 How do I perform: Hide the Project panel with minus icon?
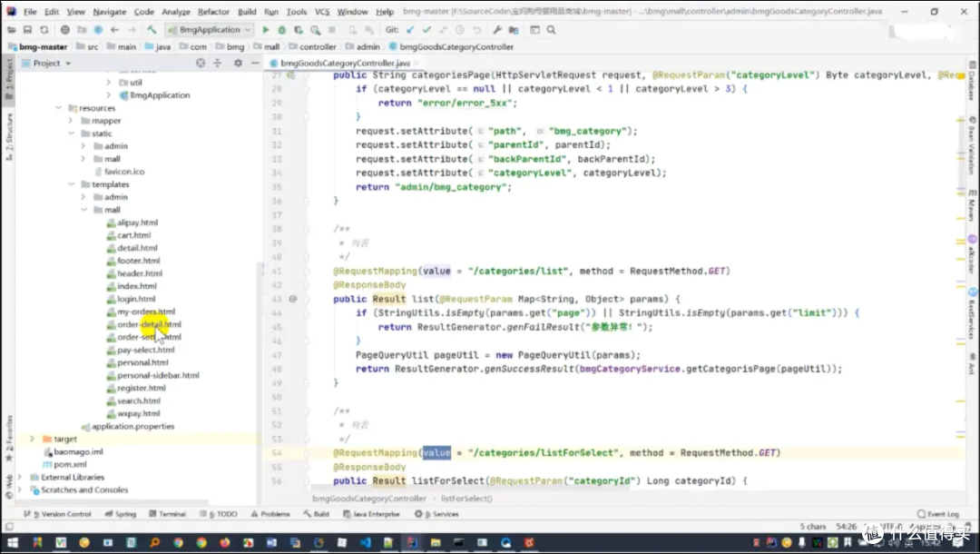255,64
